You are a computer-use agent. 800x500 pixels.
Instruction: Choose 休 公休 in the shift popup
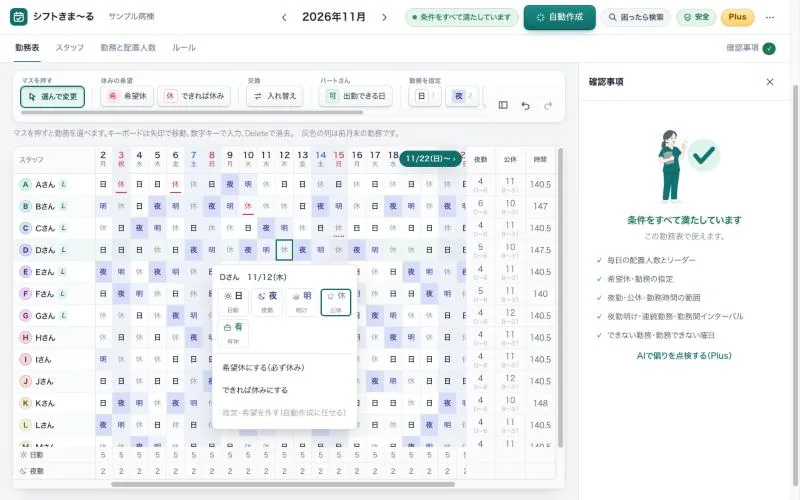click(336, 302)
